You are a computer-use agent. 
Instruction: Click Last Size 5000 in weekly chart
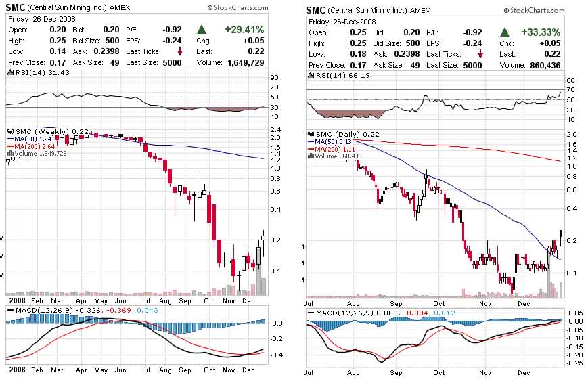172,63
